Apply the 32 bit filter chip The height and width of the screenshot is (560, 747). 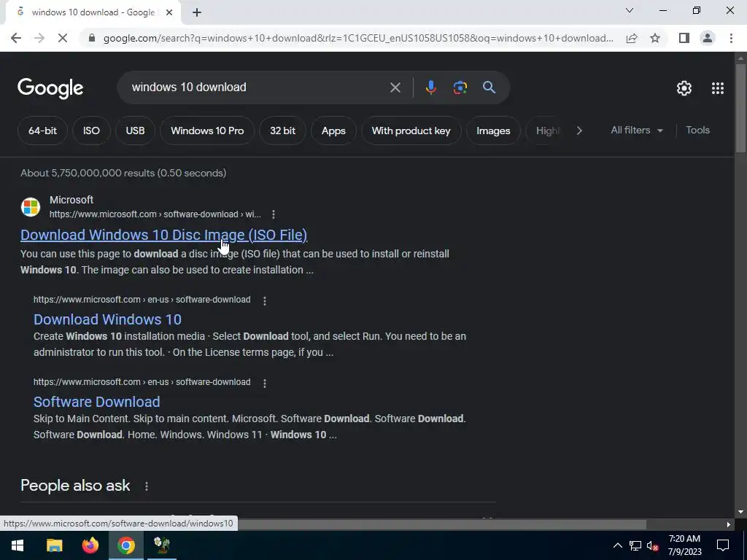tap(282, 131)
